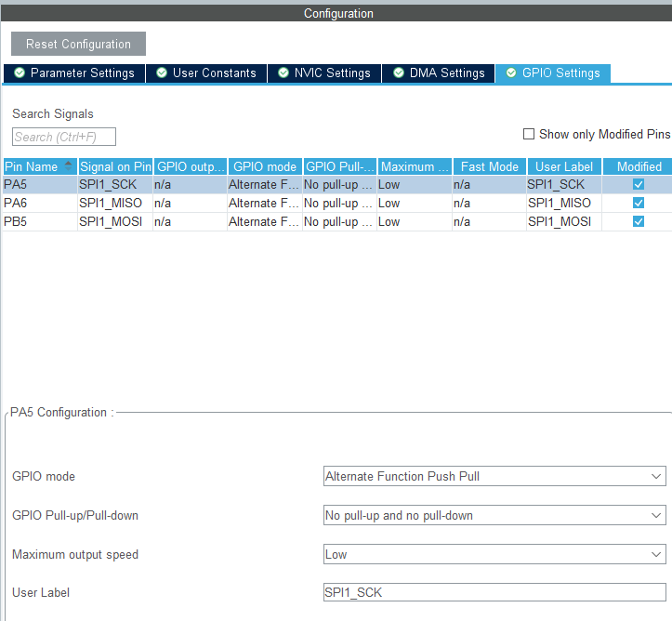Switch to the Parameter Settings tab

74,73
